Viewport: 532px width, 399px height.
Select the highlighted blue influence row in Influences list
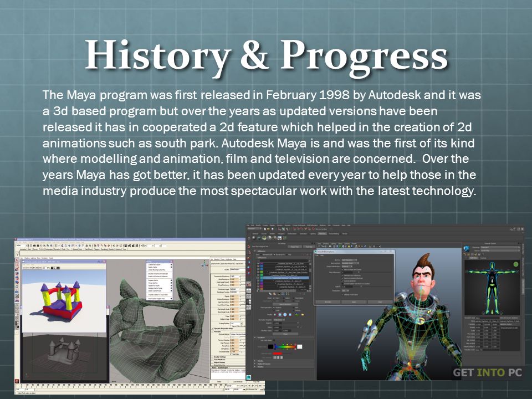287,278
